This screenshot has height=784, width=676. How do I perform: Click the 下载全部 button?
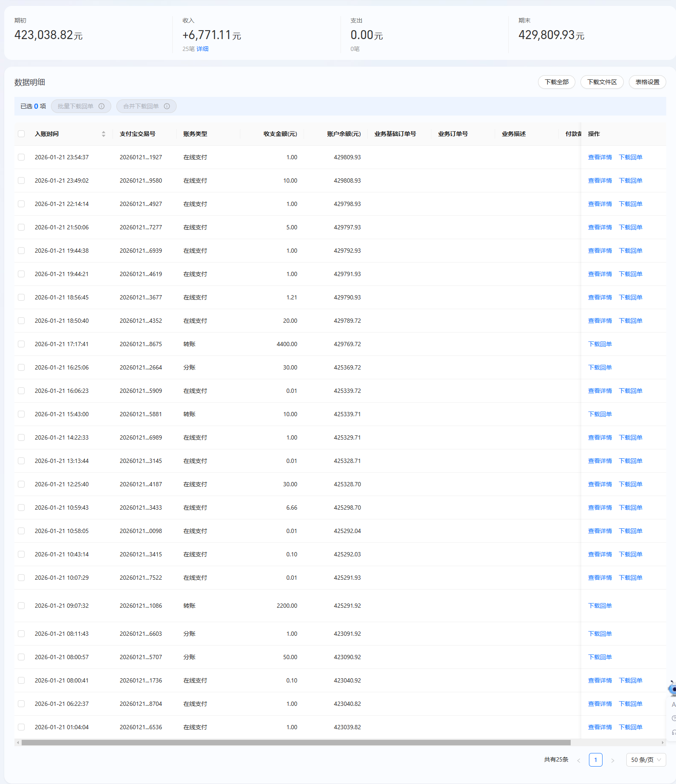(x=556, y=82)
